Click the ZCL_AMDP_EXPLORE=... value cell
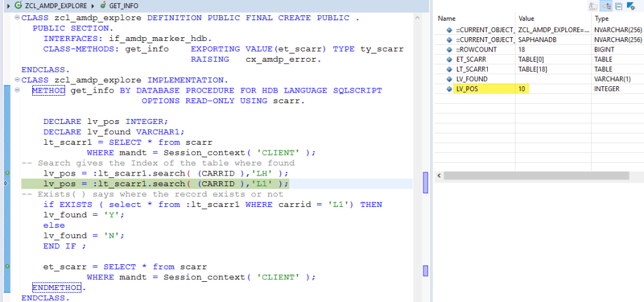Viewport: 644px width, 302px height. click(x=553, y=30)
